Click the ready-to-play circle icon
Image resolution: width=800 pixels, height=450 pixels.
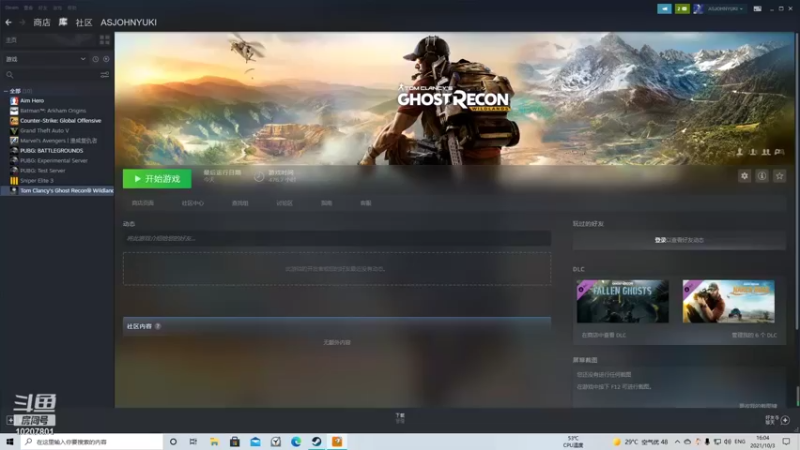pos(106,59)
